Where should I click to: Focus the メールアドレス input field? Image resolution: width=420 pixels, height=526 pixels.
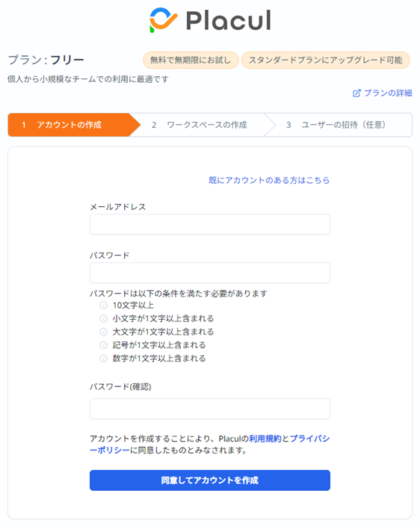(x=210, y=224)
